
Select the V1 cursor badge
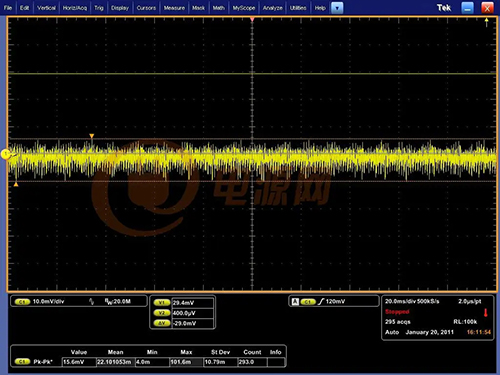[x=162, y=303]
